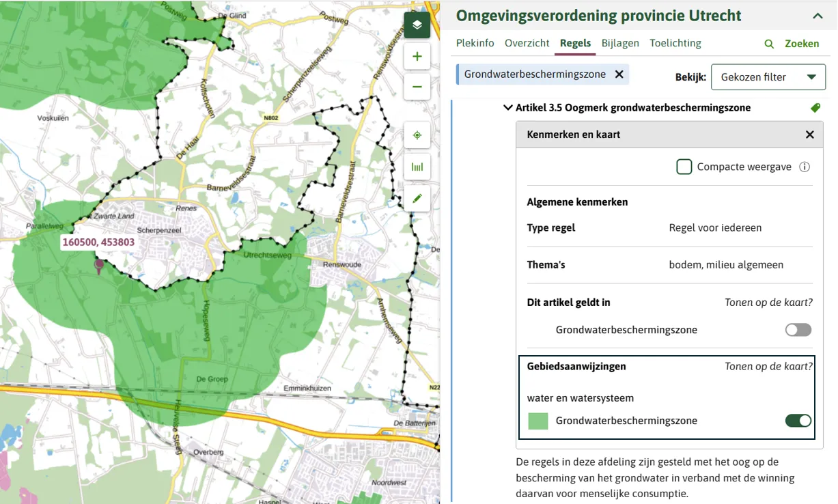Open the Bijlagen tab
Image resolution: width=838 pixels, height=504 pixels.
coord(620,43)
